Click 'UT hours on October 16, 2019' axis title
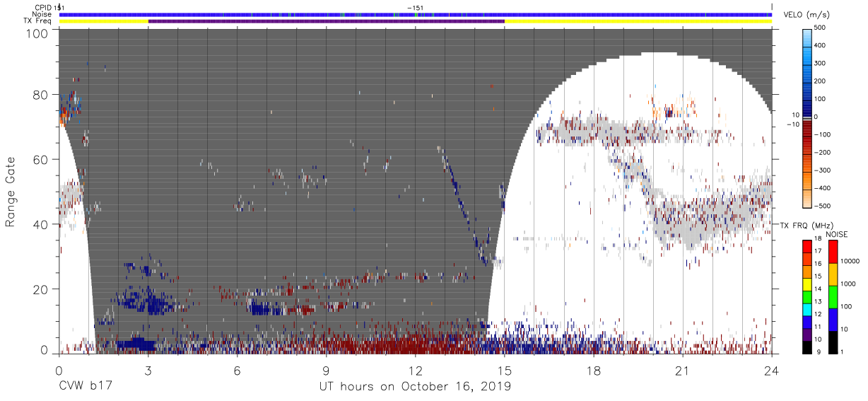Screen dimensions: 868x401 pos(416,387)
